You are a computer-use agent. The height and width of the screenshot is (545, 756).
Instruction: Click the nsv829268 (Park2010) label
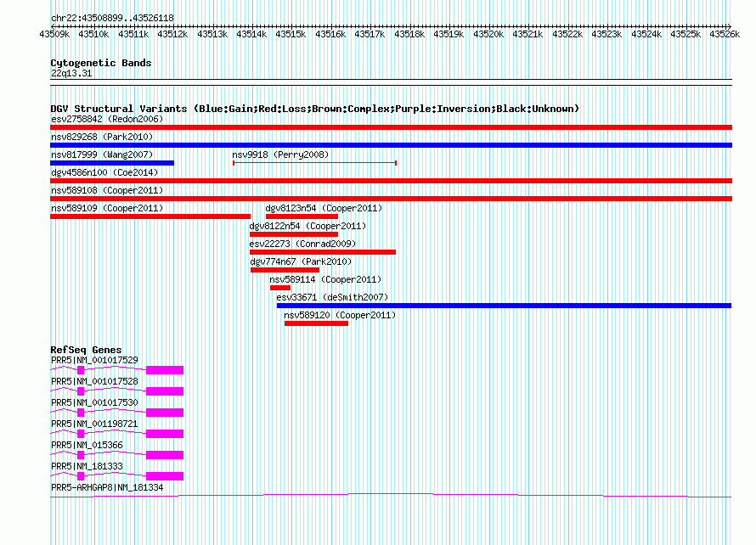point(102,137)
